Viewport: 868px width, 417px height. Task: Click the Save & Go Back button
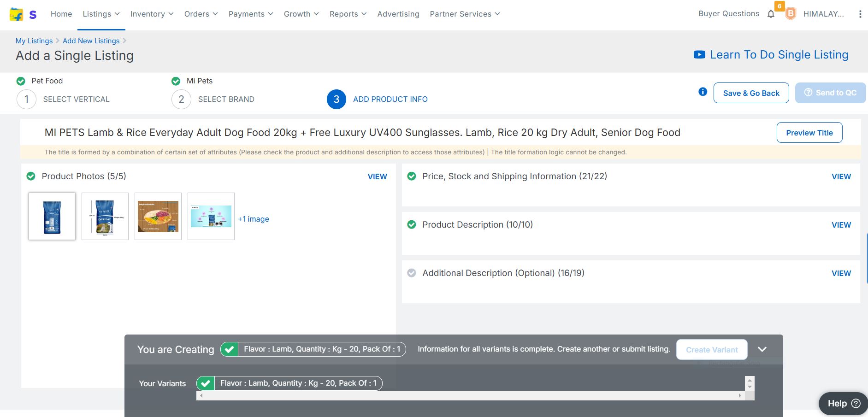click(751, 93)
